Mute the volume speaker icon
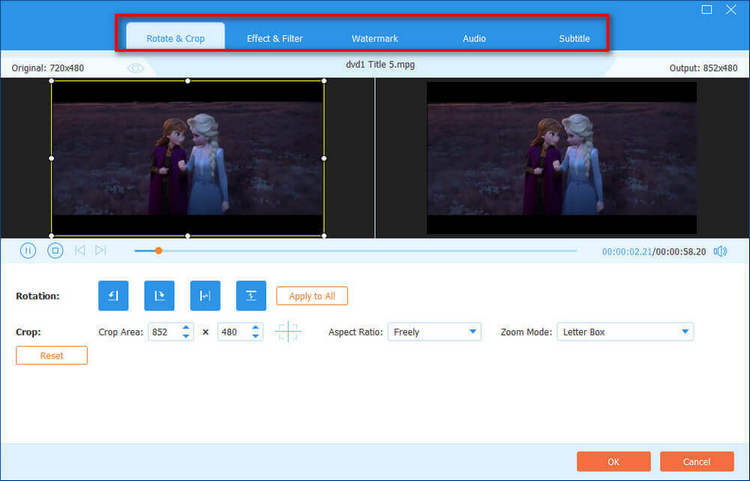 [x=720, y=251]
